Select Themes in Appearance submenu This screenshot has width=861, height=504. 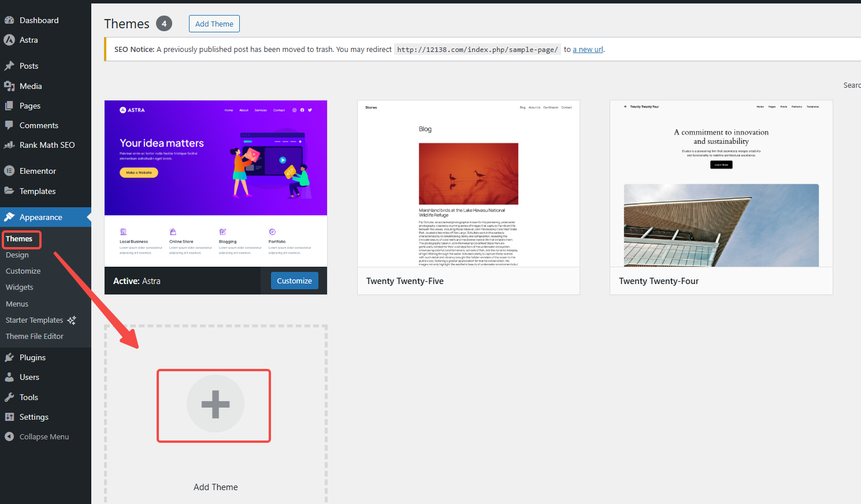point(19,238)
